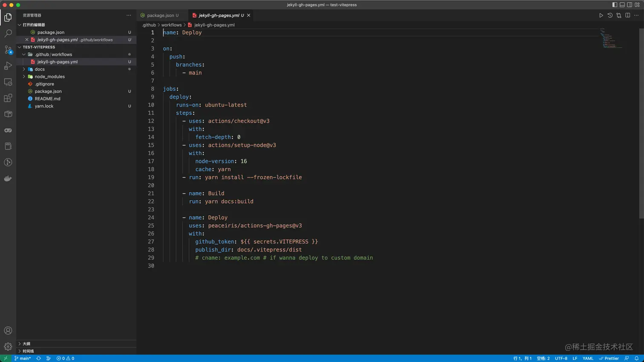The width and height of the screenshot is (644, 362).
Task: Click Prettier in the status bar
Action: click(x=609, y=358)
